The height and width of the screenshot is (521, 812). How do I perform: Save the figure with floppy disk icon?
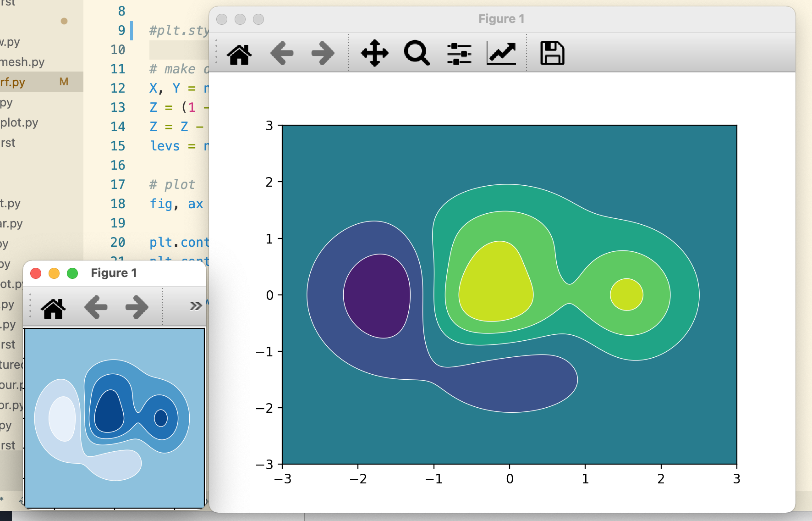(552, 54)
